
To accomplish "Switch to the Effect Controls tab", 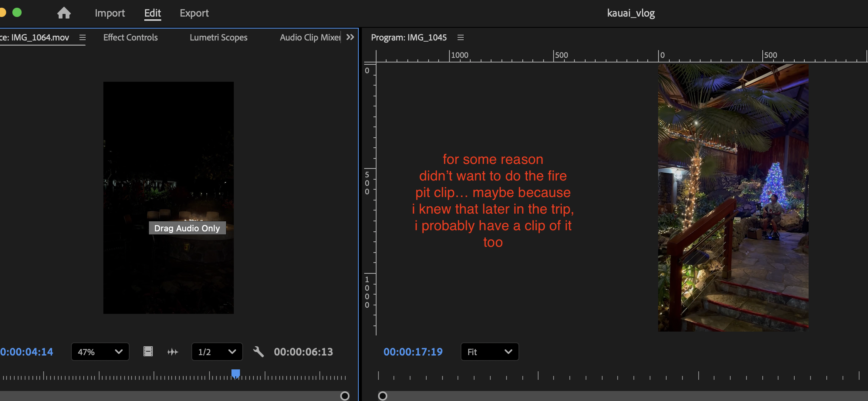I will (x=130, y=37).
